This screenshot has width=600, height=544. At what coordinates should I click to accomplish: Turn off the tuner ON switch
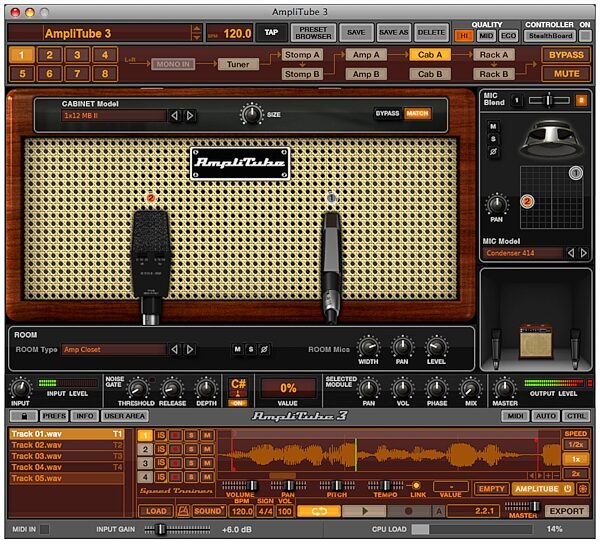point(238,403)
